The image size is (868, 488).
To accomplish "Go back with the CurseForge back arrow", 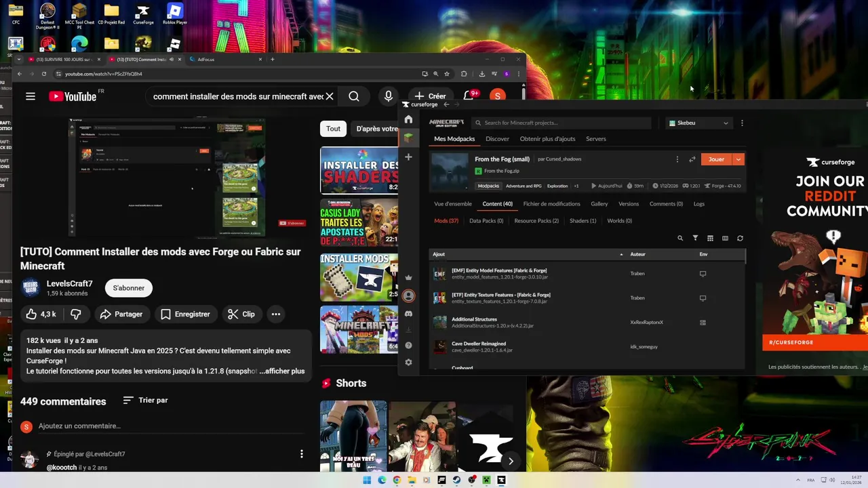I will pyautogui.click(x=446, y=104).
